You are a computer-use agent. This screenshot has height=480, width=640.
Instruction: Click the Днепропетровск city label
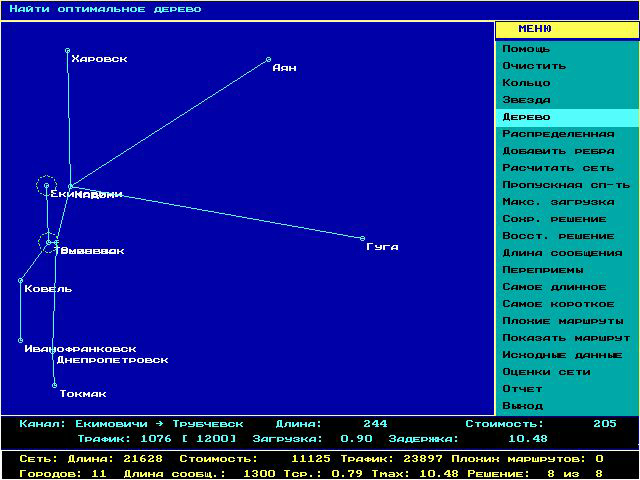pos(112,360)
